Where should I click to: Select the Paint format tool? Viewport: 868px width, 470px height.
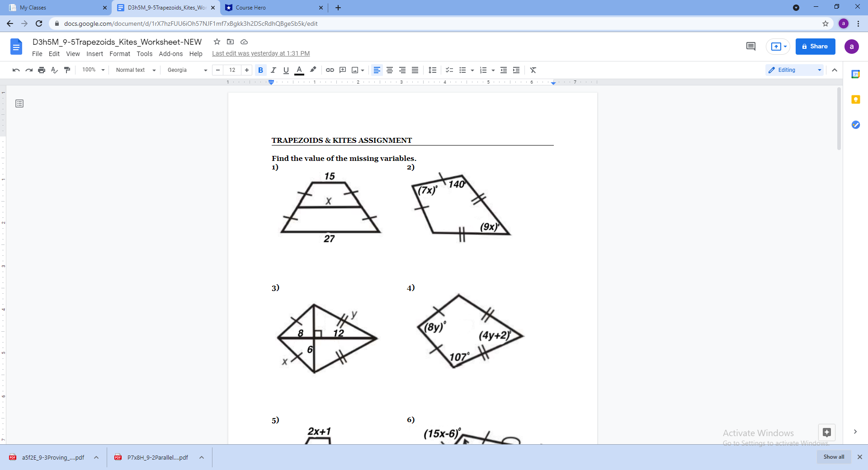coord(67,70)
